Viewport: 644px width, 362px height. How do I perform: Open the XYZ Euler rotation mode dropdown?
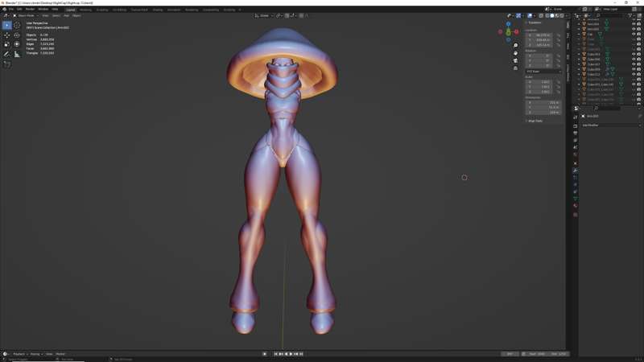pos(543,72)
